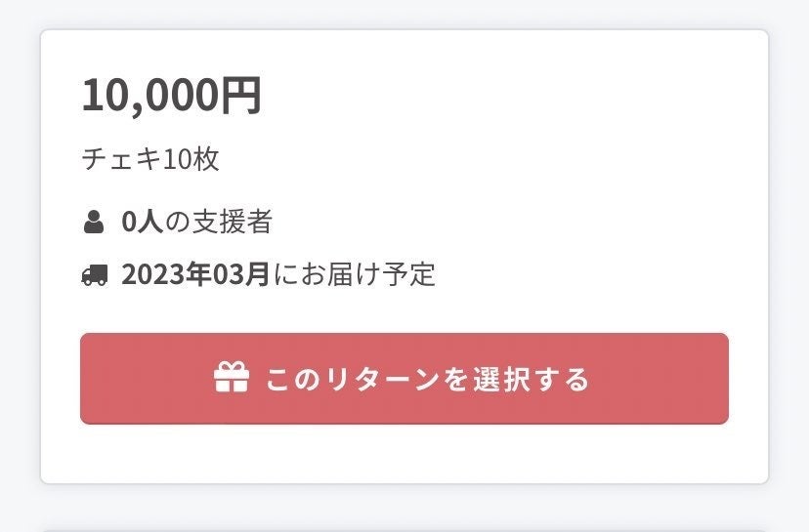This screenshot has height=532, width=809.
Task: Click the gift icon on the red button
Action: pos(232,378)
